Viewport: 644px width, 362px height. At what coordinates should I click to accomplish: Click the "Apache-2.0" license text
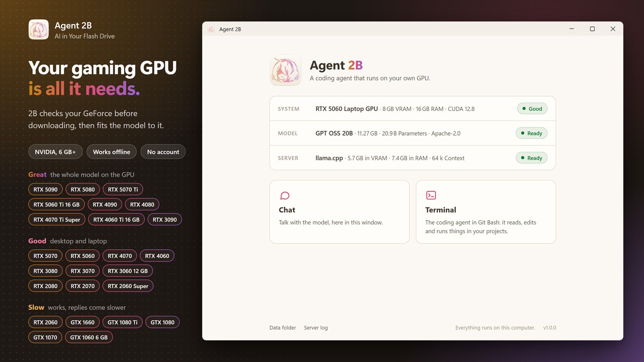446,133
